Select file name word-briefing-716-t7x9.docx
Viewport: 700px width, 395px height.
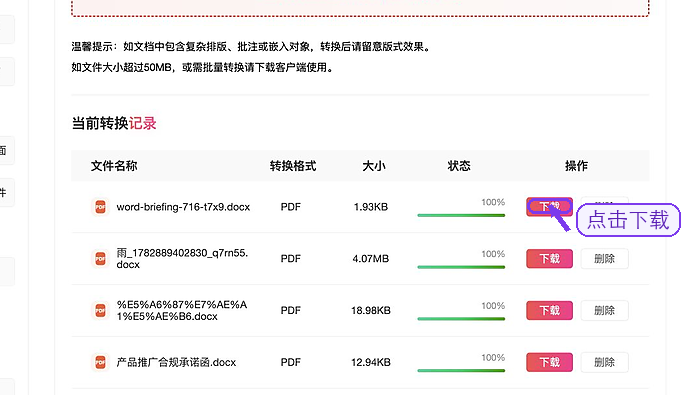183,207
